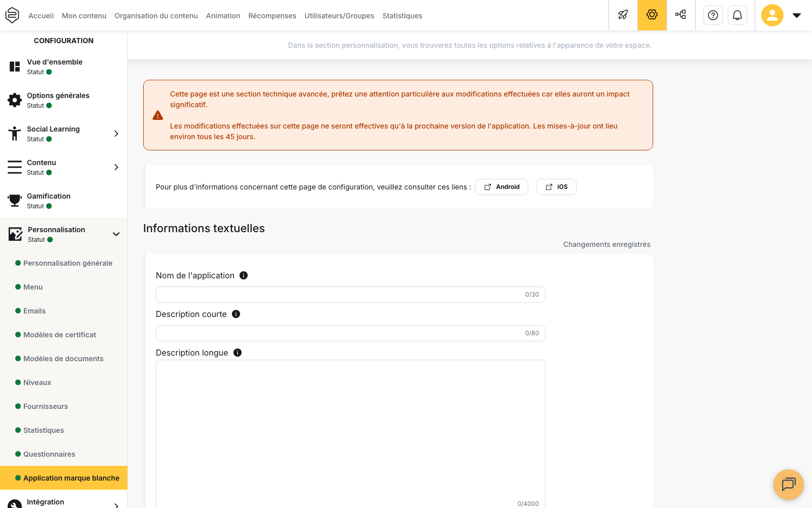Click the Nom de l'application input field
The width and height of the screenshot is (812, 508).
click(351, 295)
